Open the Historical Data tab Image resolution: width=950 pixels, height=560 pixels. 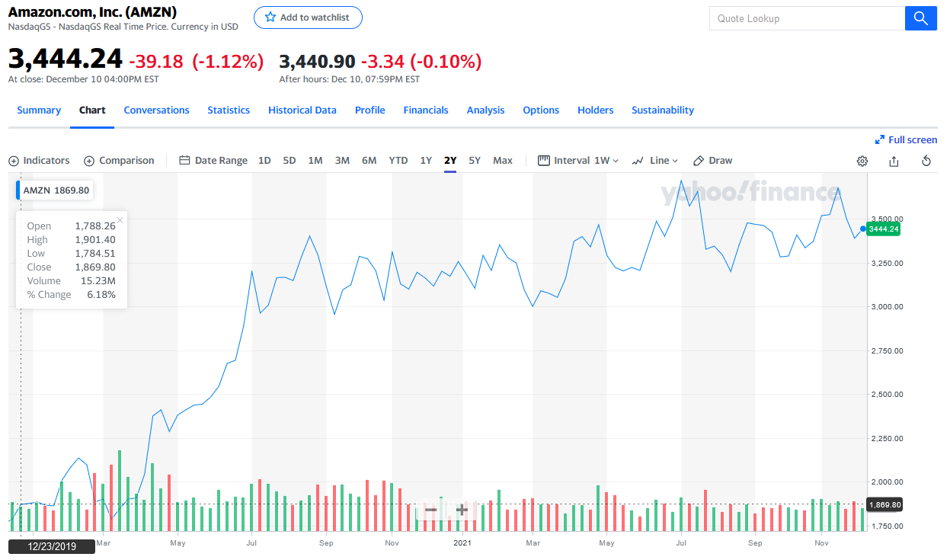(302, 110)
